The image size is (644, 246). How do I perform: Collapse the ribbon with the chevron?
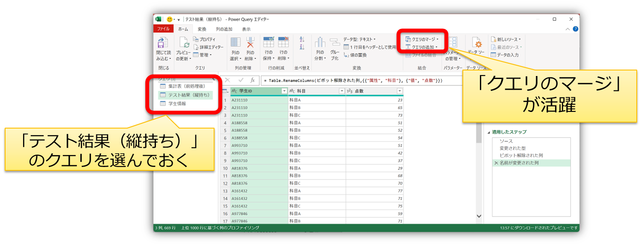tap(568, 29)
